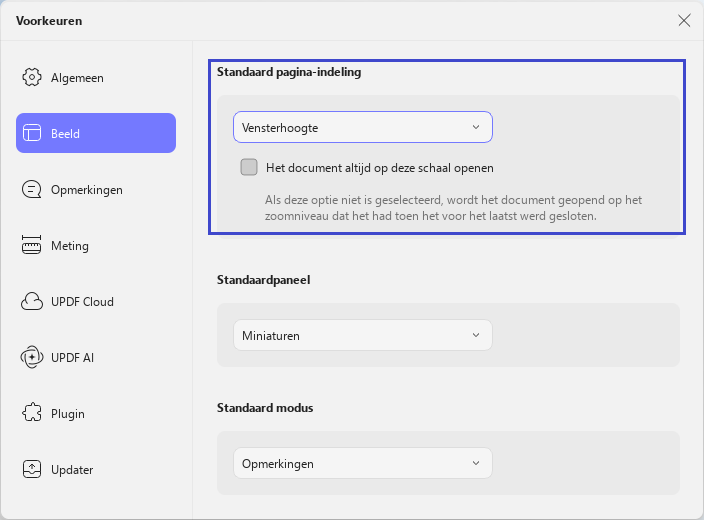Click the UPDF AI icon
Screen dimensions: 704x520
[x=32, y=357]
